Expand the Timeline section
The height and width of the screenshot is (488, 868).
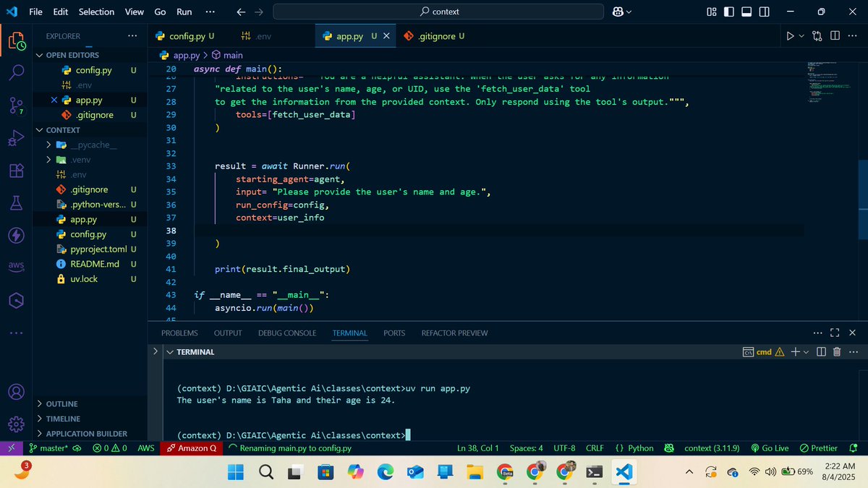coord(63,419)
